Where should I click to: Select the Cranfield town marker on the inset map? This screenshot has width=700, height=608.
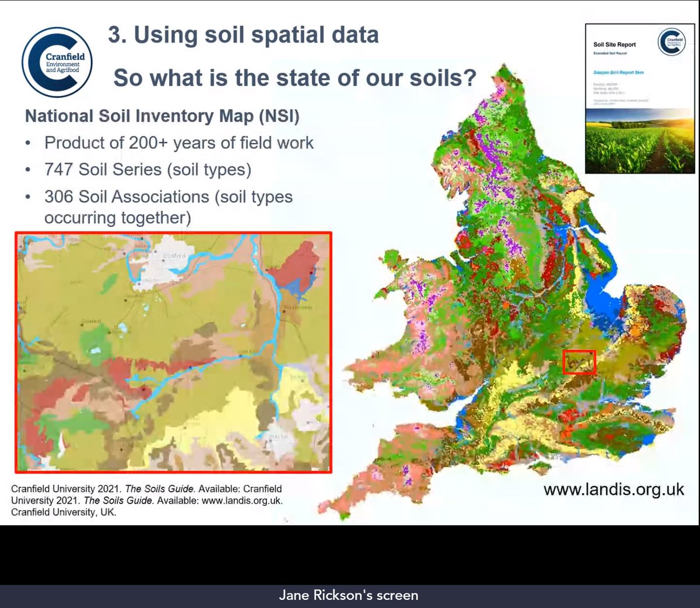tap(82, 324)
